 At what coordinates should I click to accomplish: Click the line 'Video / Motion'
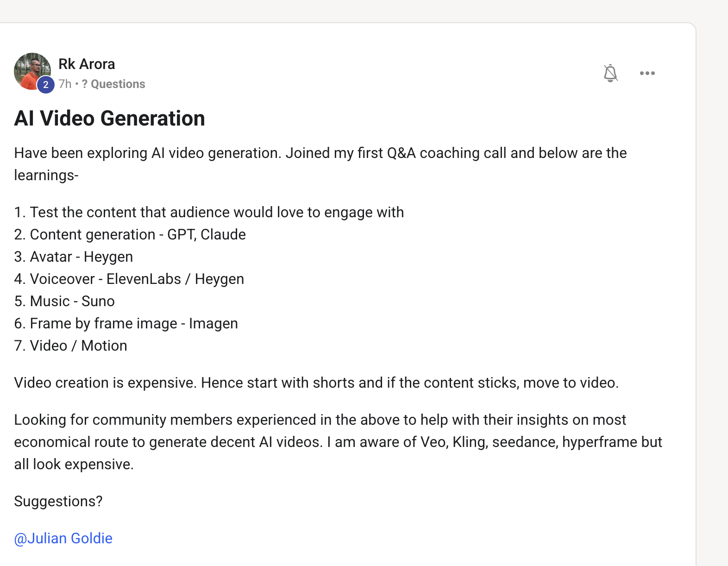pyautogui.click(x=70, y=346)
